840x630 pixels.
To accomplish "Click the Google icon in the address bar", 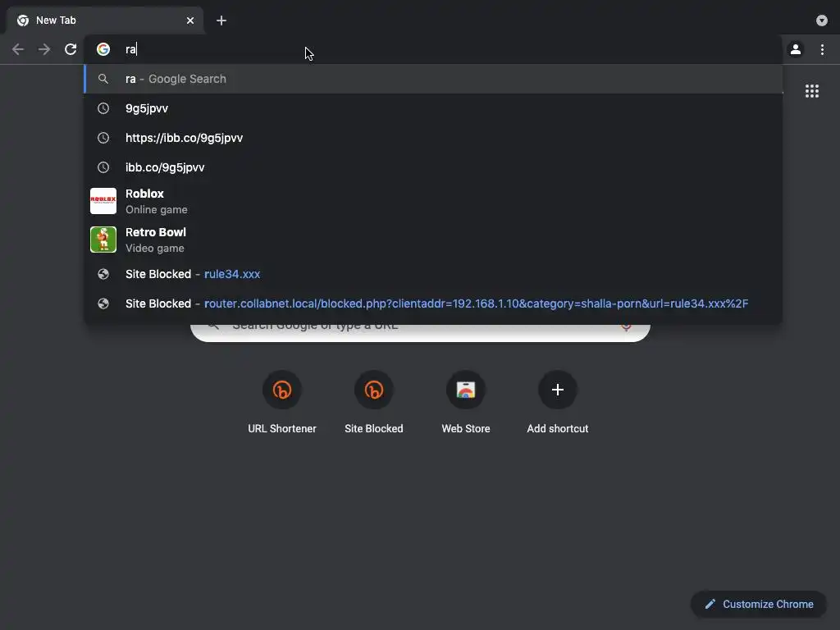I will pyautogui.click(x=103, y=49).
